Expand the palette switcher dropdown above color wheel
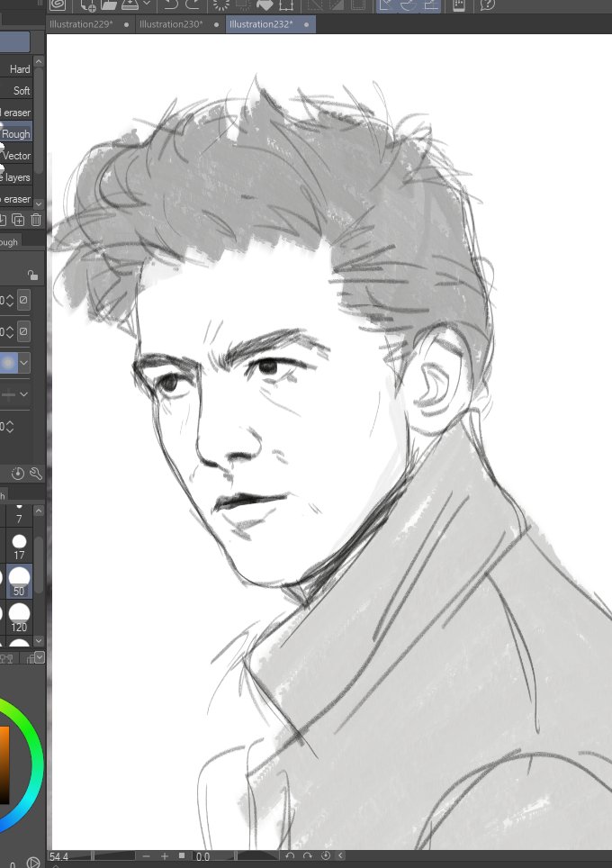Image resolution: width=612 pixels, height=868 pixels. [40, 657]
